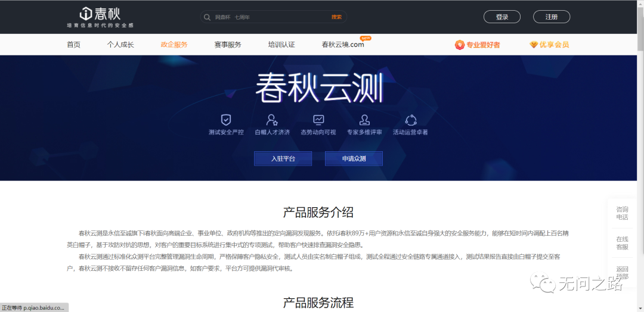
Task: Click the orange 搜索 button
Action: click(336, 17)
